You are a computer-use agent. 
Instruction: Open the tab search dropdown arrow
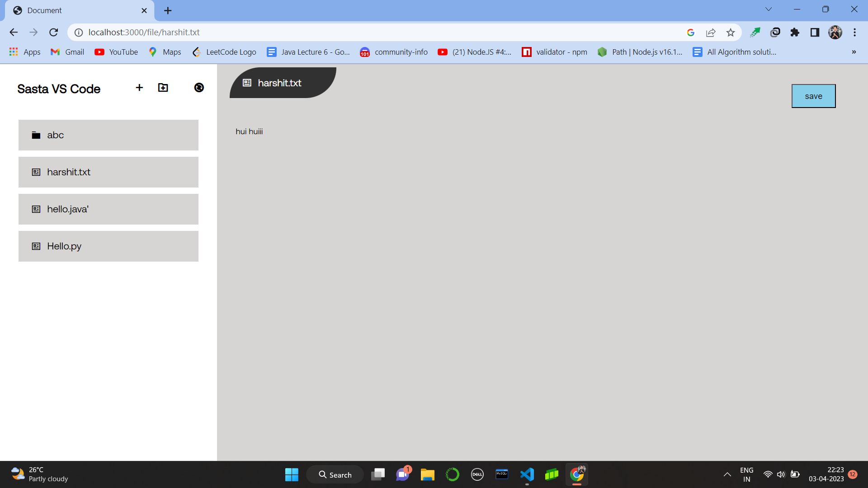(x=769, y=9)
